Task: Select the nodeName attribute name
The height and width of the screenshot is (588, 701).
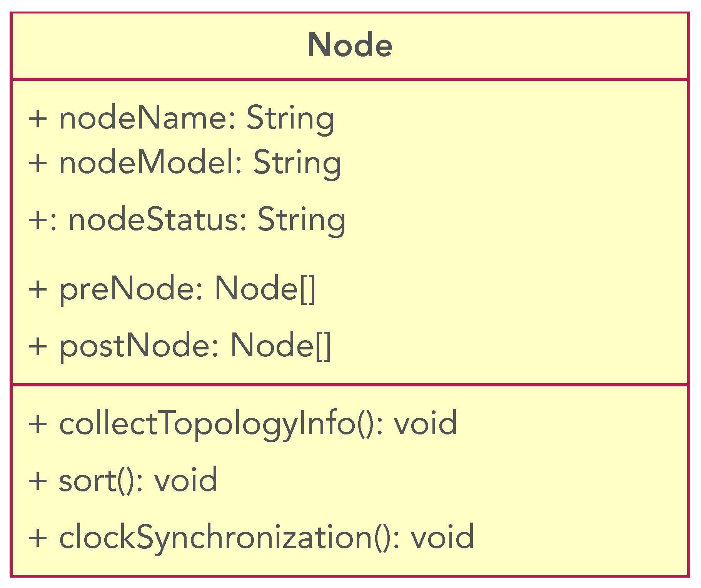Action: click(144, 118)
